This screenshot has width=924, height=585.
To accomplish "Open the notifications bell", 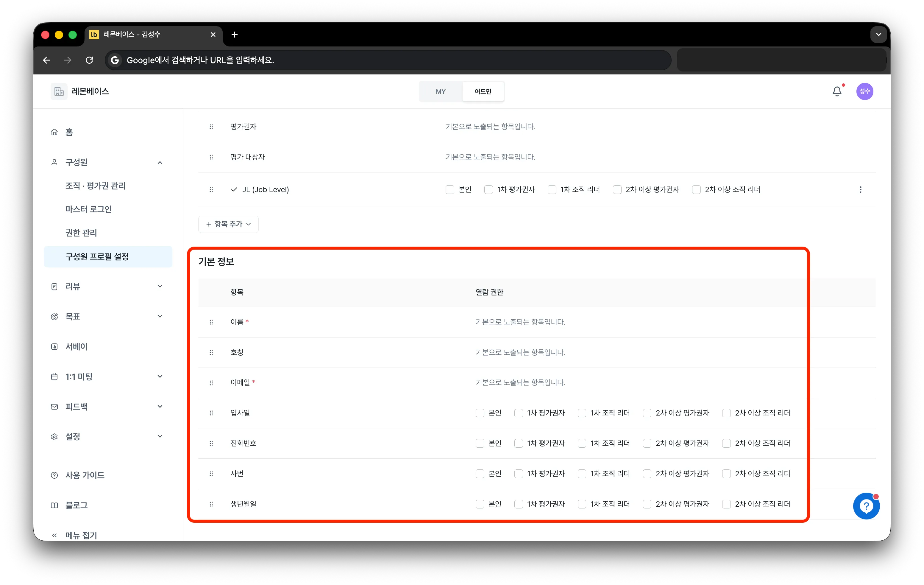I will pyautogui.click(x=837, y=91).
